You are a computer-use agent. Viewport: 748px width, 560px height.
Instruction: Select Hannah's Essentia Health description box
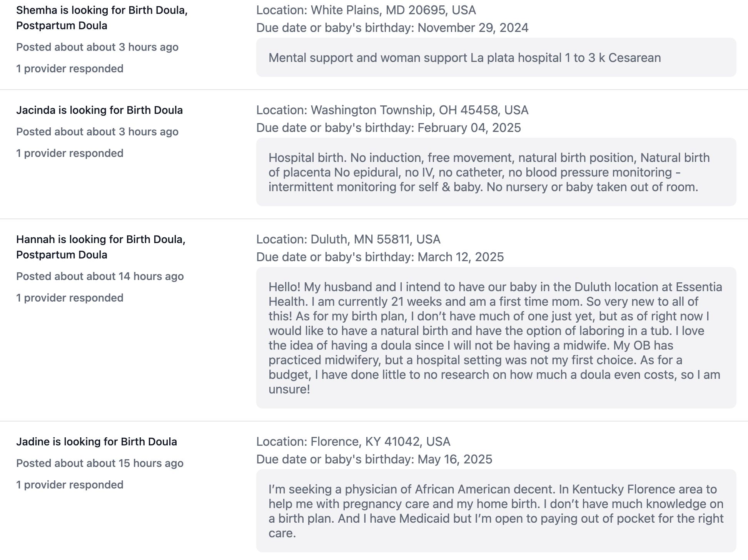pyautogui.click(x=496, y=338)
